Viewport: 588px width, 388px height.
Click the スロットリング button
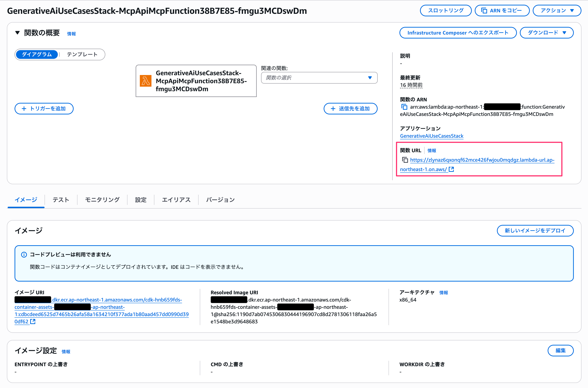[446, 11]
